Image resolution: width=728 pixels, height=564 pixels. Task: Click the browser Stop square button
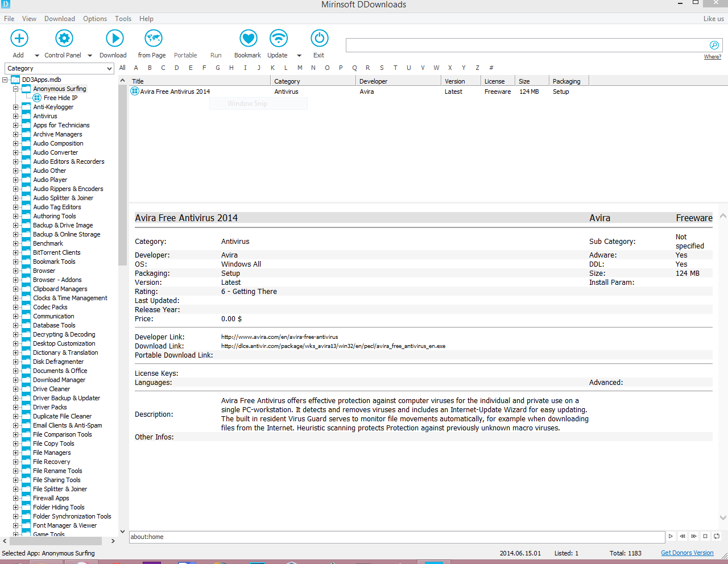(x=705, y=536)
